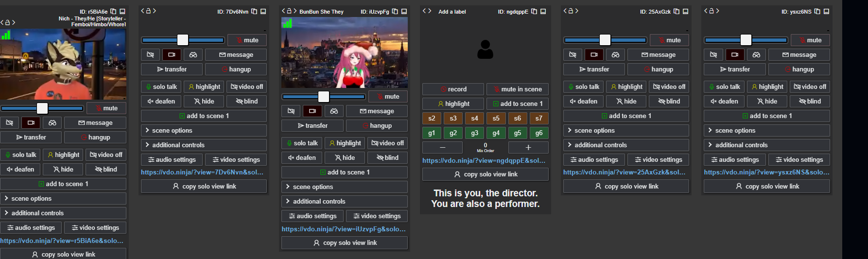This screenshot has height=259, width=868.
Task: Select scene s4 in the director panel
Action: 474,118
